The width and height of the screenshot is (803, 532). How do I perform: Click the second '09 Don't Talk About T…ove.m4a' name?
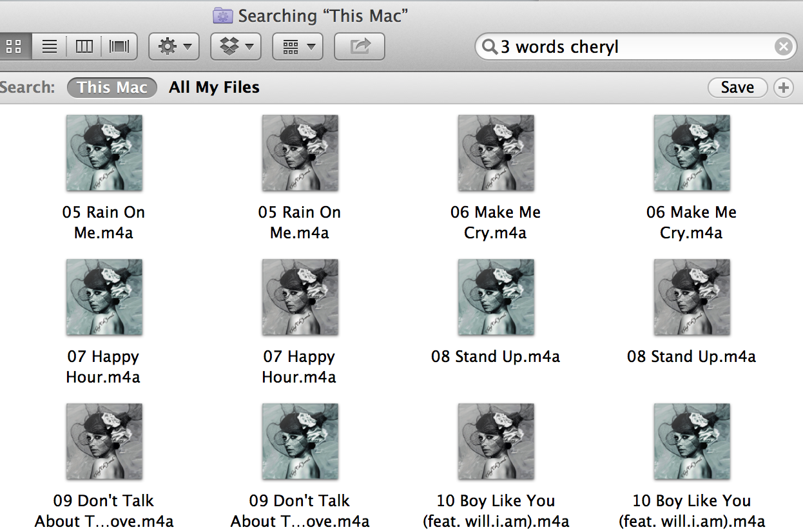coord(300,511)
